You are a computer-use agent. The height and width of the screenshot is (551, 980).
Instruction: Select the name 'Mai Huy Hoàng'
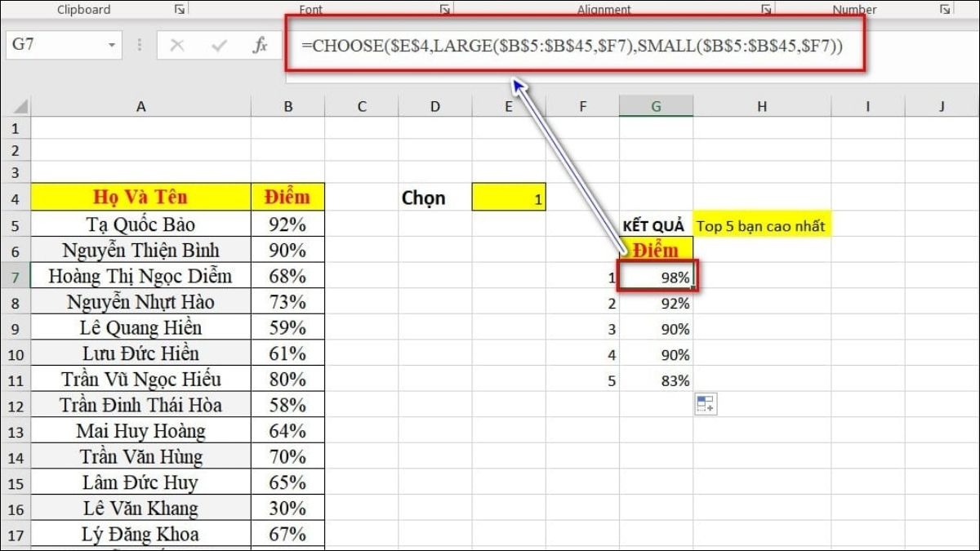141,431
